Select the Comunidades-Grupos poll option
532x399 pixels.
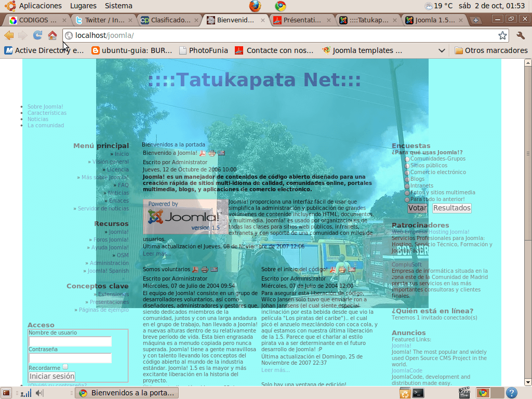tap(407, 159)
